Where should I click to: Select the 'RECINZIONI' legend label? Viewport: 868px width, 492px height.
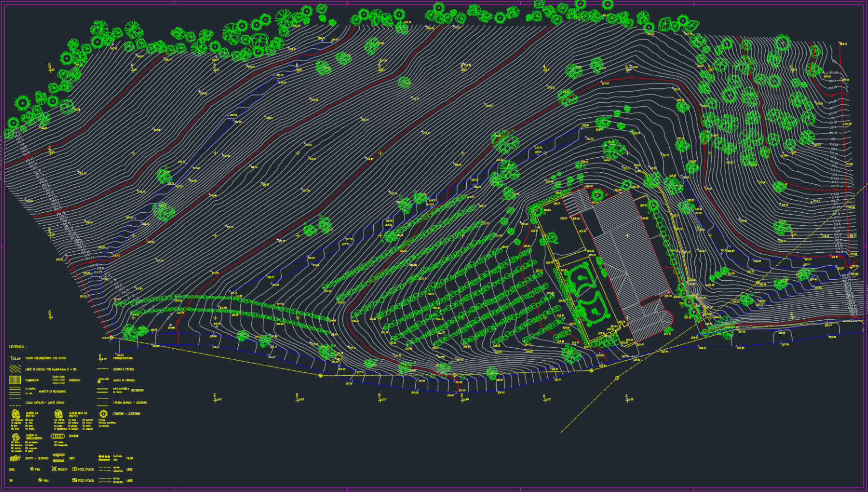tap(137, 390)
